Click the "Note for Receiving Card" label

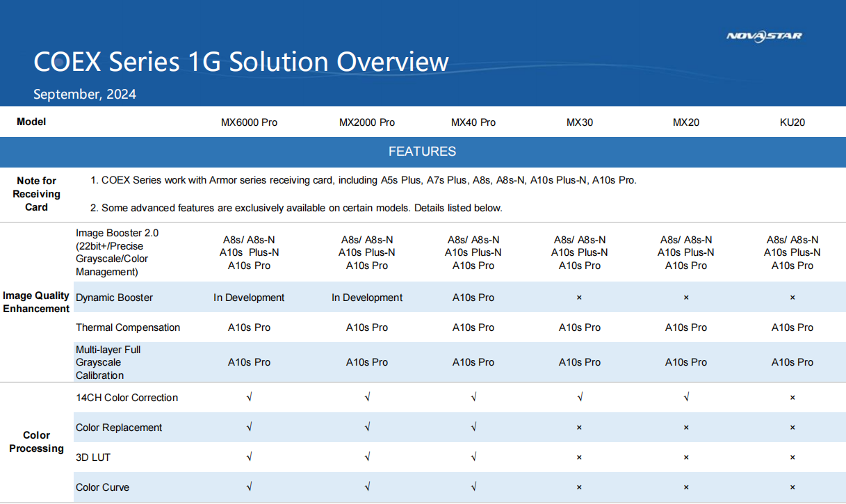(x=37, y=194)
